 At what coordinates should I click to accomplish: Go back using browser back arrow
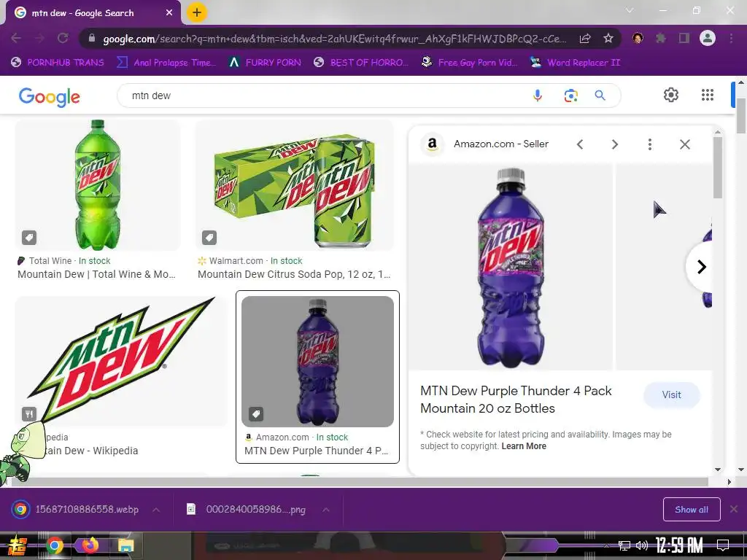(16, 38)
